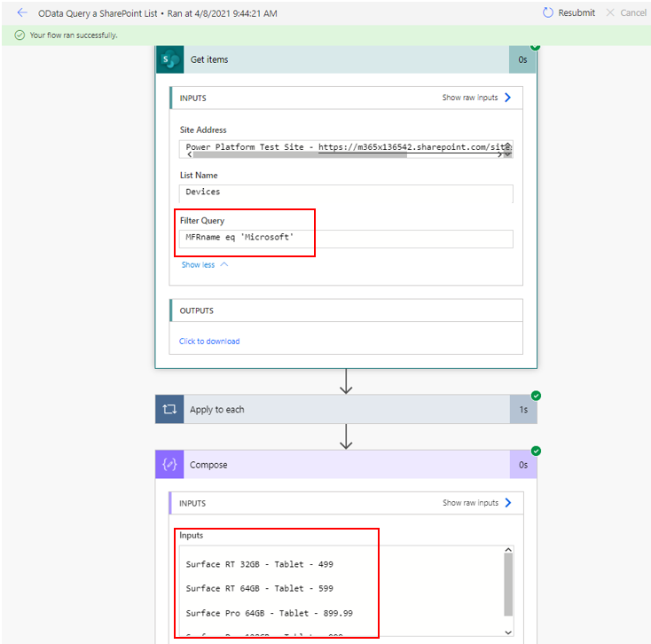This screenshot has width=651, height=644.
Task: Click the loop icon on Apply to each
Action: (169, 410)
